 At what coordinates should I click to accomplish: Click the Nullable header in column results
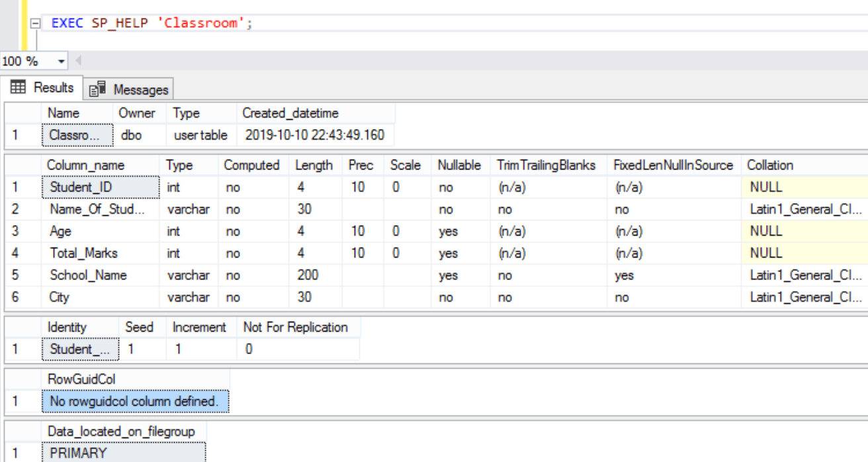[458, 165]
